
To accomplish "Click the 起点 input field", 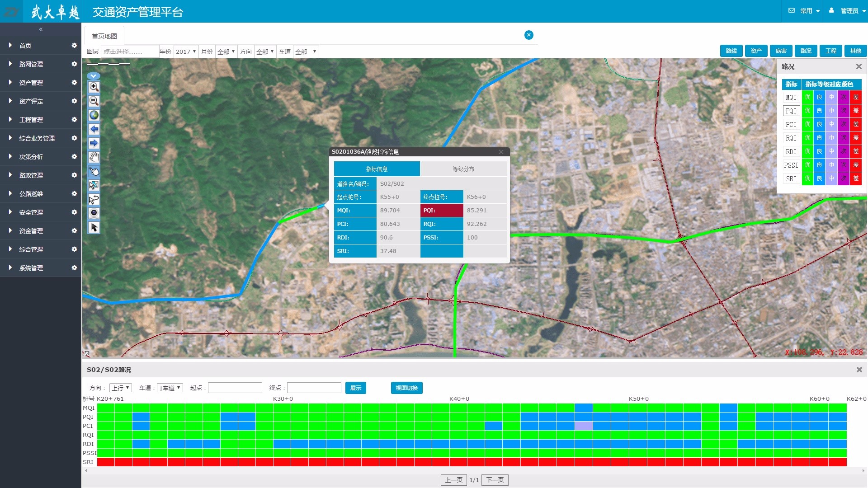I will click(235, 388).
